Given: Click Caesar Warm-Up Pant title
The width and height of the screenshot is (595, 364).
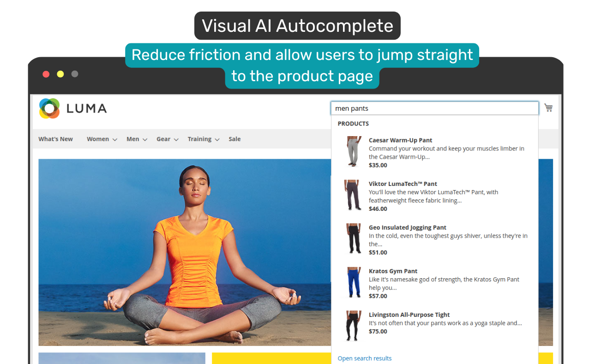Looking at the screenshot, I should (x=400, y=140).
